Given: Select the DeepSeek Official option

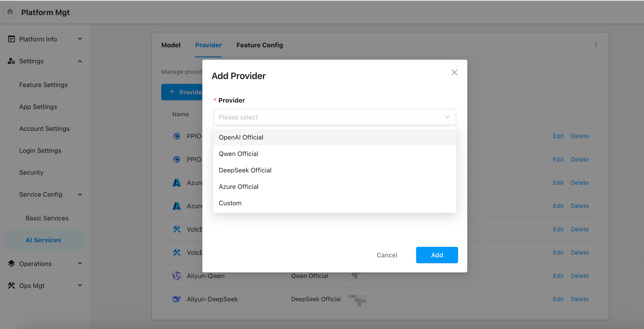Looking at the screenshot, I should tap(245, 170).
